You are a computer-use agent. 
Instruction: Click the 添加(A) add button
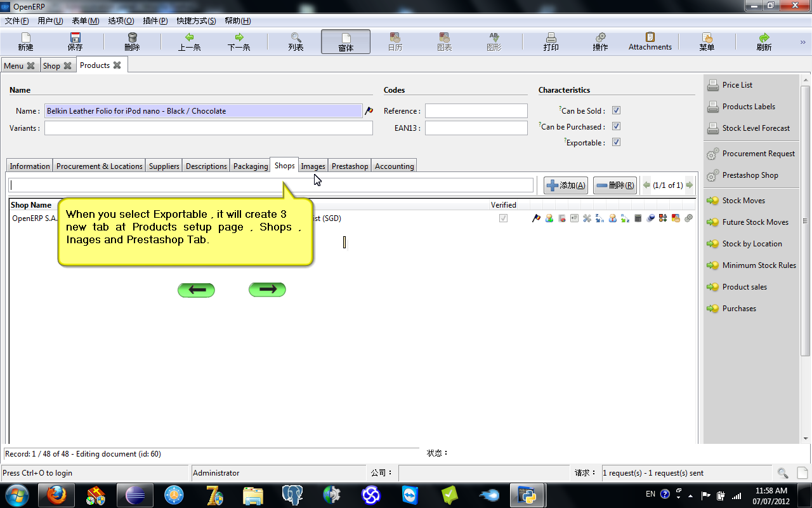pyautogui.click(x=566, y=185)
